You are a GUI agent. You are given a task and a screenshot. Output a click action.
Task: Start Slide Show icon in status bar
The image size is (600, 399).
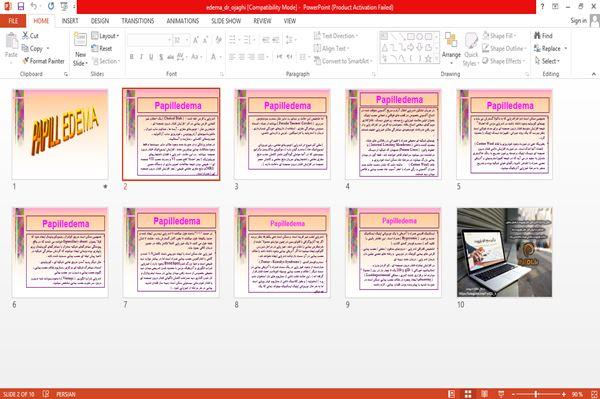pyautogui.click(x=501, y=394)
